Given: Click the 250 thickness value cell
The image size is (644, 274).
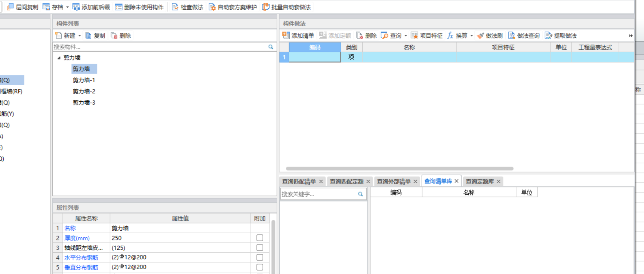Looking at the screenshot, I should click(180, 238).
